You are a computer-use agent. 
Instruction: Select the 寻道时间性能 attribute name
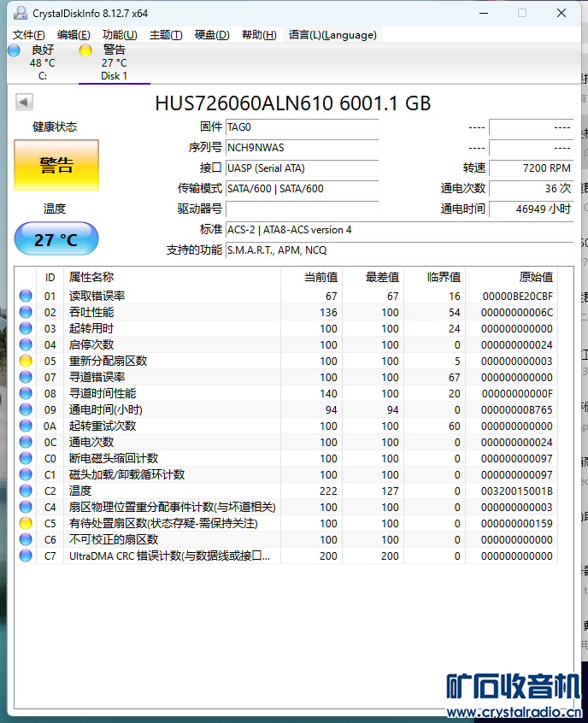103,393
